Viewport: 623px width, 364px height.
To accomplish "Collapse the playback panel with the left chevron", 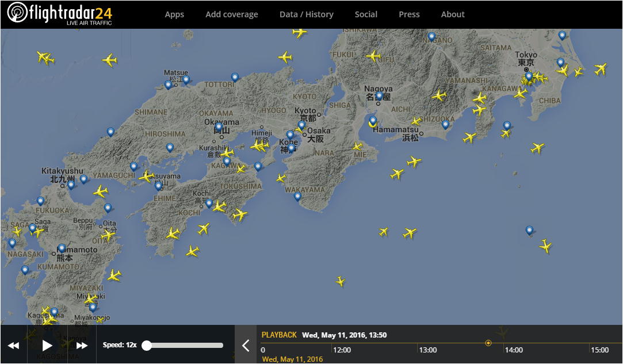I will [246, 345].
